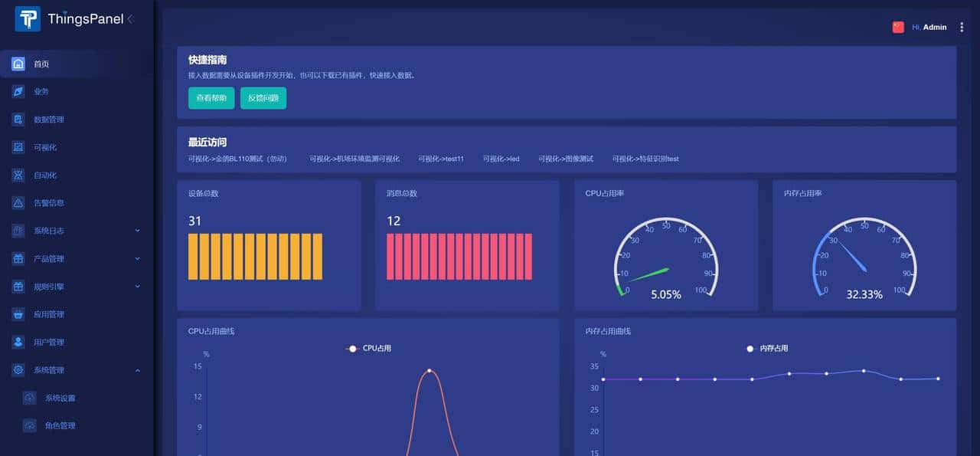Click the 数据管理 data management icon
The width and height of the screenshot is (980, 456).
coord(18,120)
